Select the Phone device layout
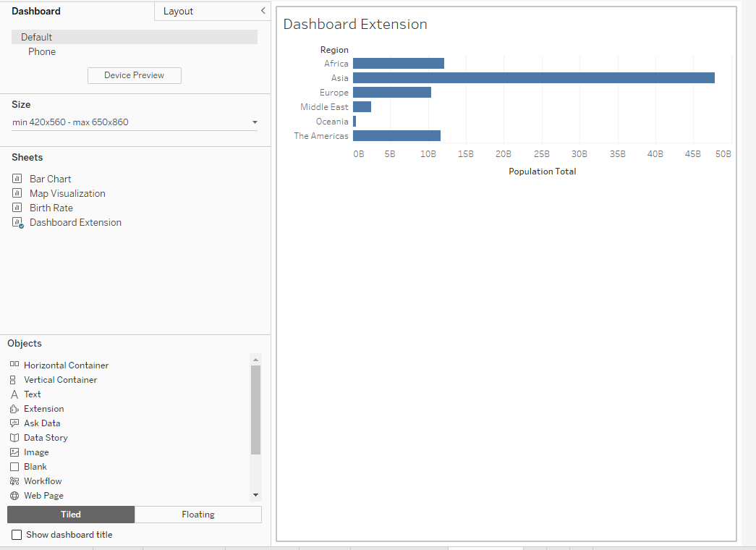756x550 pixels. coord(42,51)
